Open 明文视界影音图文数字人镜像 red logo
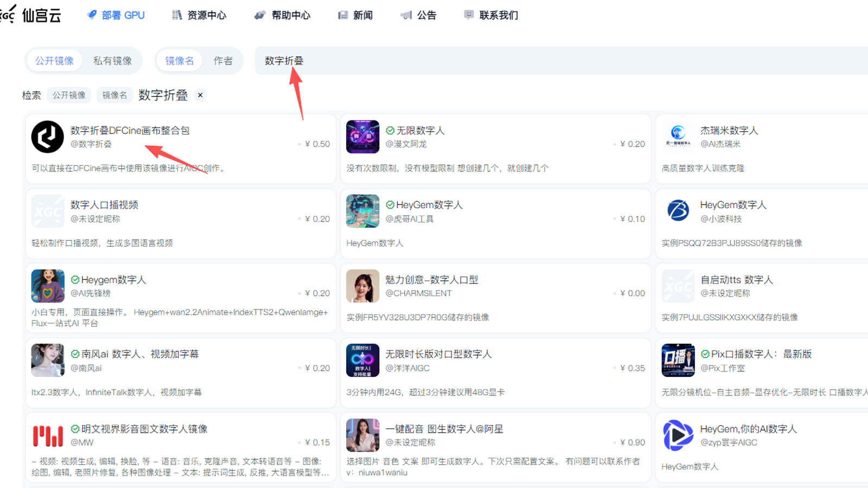This screenshot has width=868, height=488. click(x=48, y=435)
